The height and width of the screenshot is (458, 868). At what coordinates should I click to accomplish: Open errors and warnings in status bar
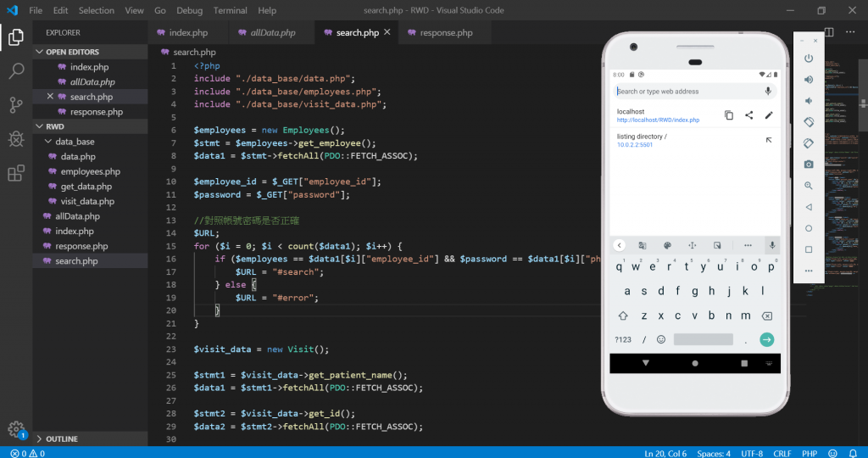[x=28, y=453]
